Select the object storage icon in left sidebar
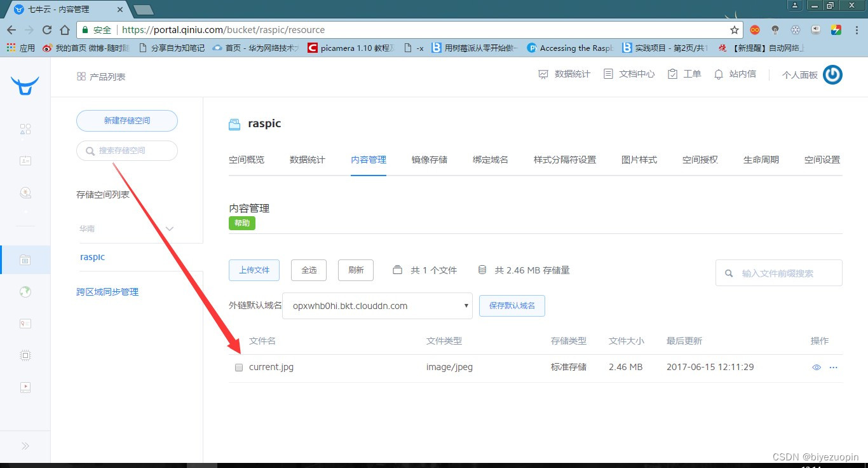 (x=25, y=259)
